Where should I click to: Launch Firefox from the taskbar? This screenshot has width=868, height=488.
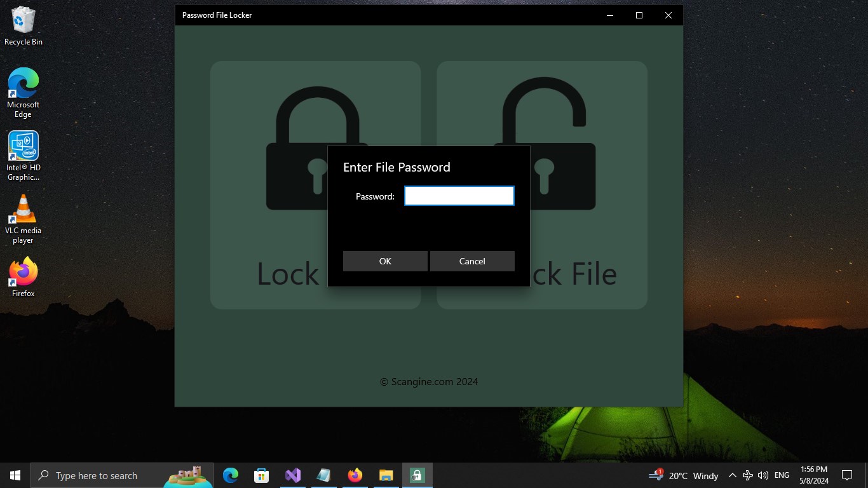click(355, 475)
